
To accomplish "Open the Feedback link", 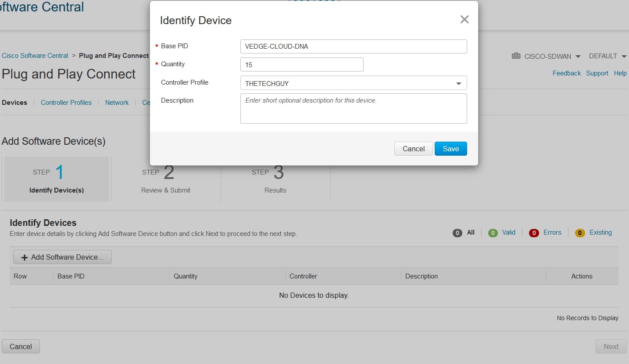I will pos(567,73).
